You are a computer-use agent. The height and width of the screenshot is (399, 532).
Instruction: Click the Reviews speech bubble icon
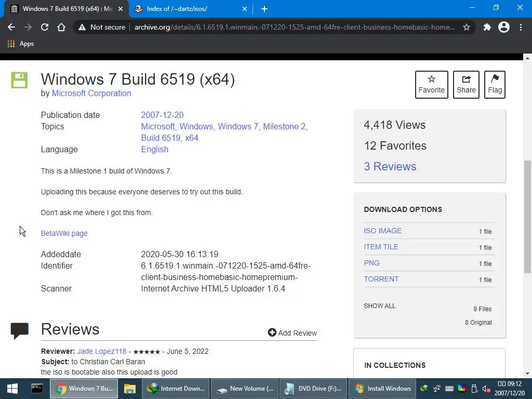click(x=20, y=330)
